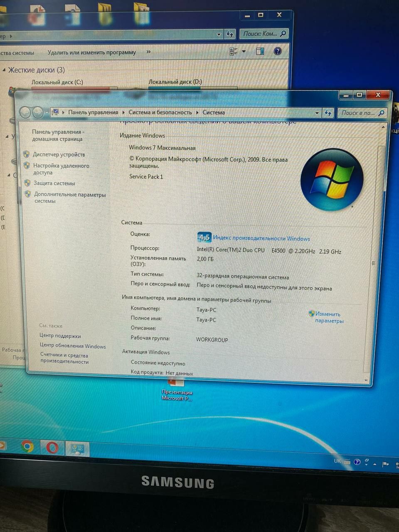The width and height of the screenshot is (399, 532).
Task: Click search field Поиск в панели управления
Action: pos(362,113)
